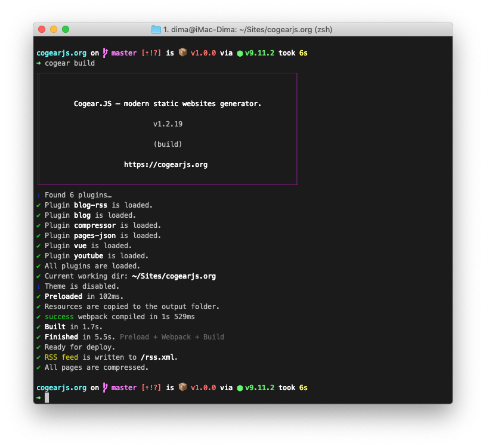Click the 'Built in 1.7s.' line
Viewport: 486px width, 448px height.
(x=73, y=327)
